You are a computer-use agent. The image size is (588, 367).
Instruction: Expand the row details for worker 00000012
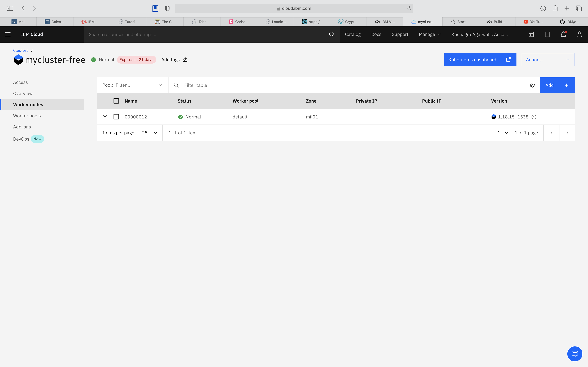[x=105, y=116]
